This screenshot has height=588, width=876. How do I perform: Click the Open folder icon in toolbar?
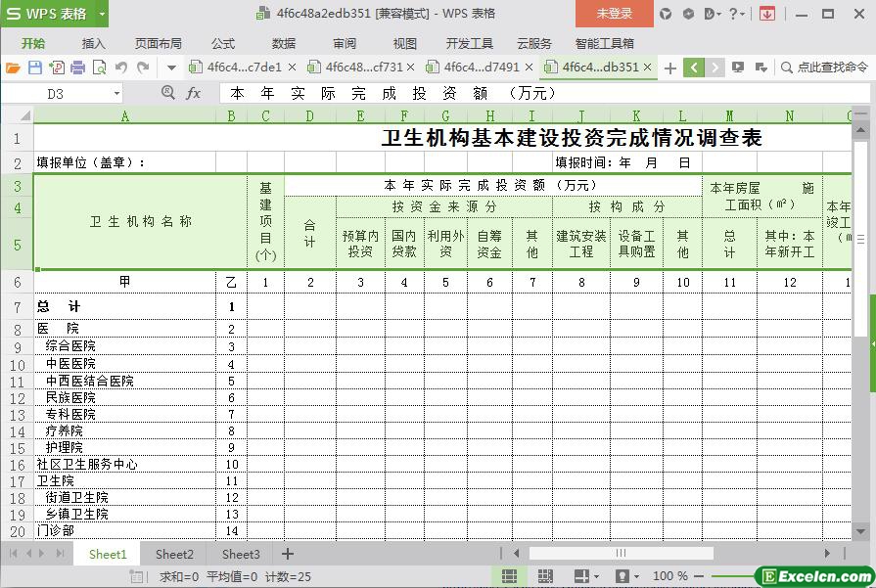(x=13, y=68)
